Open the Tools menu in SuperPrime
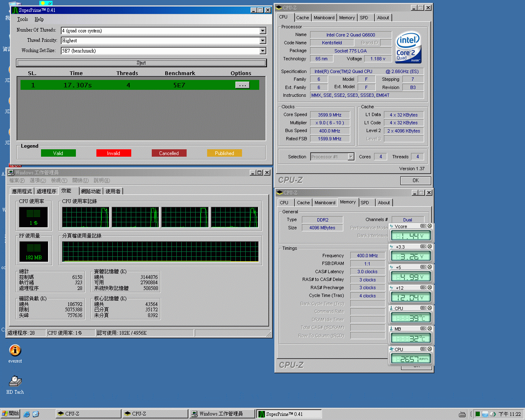The width and height of the screenshot is (525, 420). [x=23, y=19]
